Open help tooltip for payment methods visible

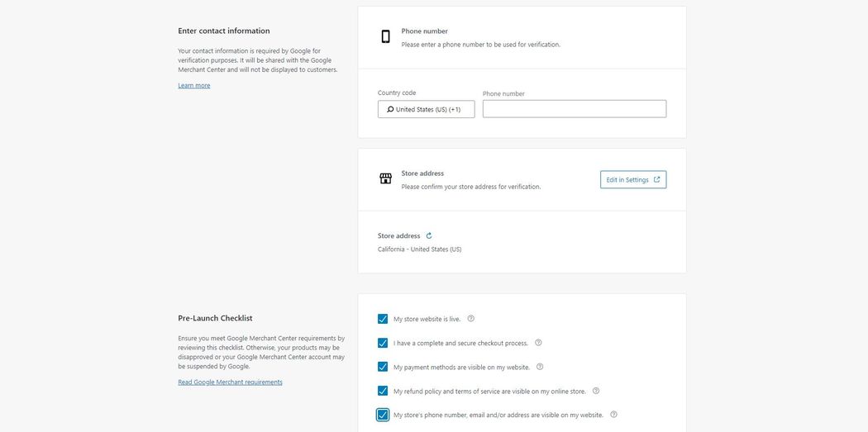[x=540, y=366]
